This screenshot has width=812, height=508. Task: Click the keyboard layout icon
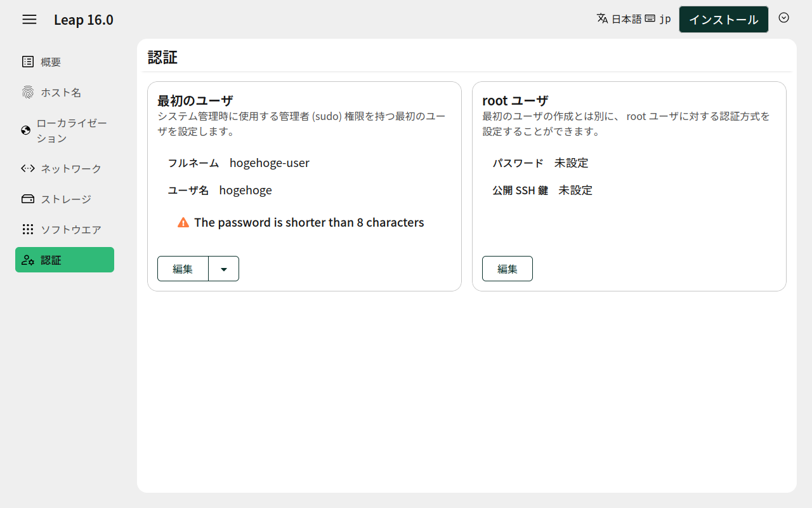point(650,18)
